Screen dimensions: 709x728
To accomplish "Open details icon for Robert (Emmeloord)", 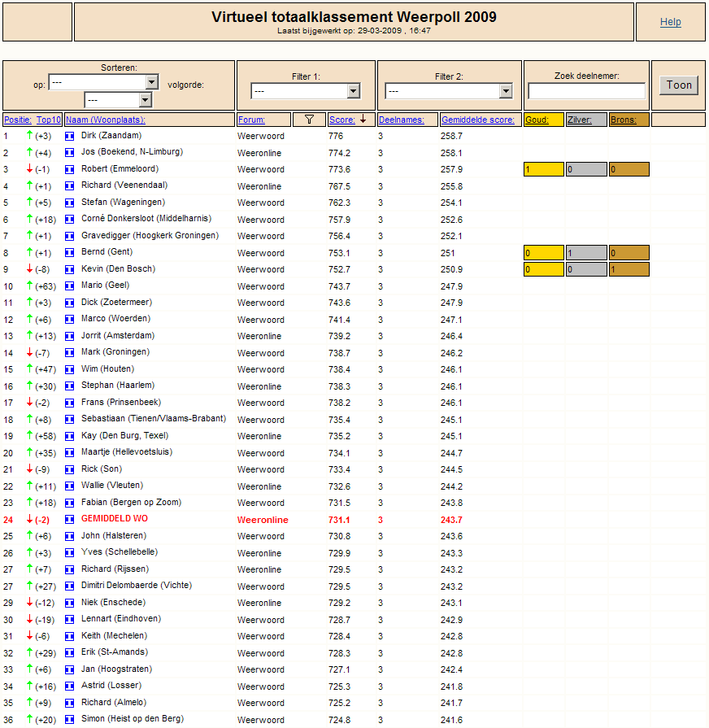I will click(70, 169).
